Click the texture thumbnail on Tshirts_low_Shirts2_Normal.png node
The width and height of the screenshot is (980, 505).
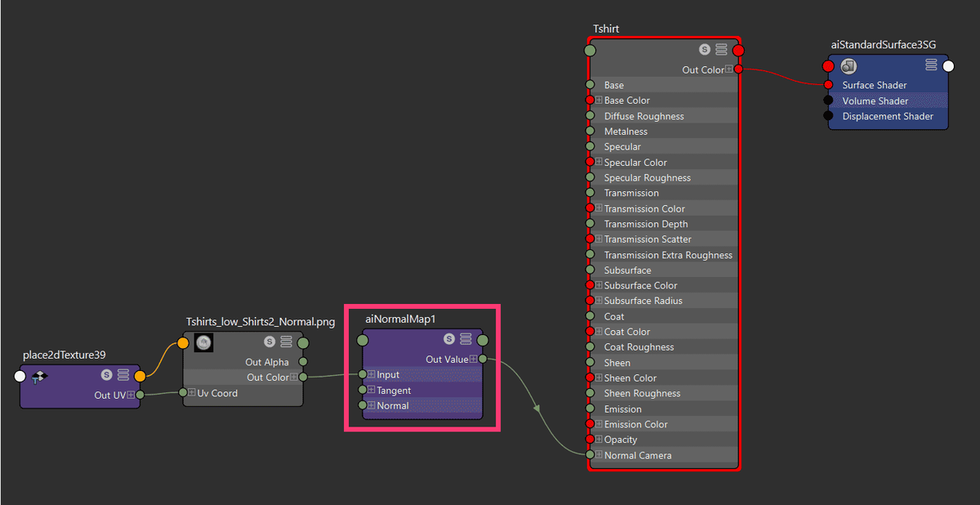[203, 342]
